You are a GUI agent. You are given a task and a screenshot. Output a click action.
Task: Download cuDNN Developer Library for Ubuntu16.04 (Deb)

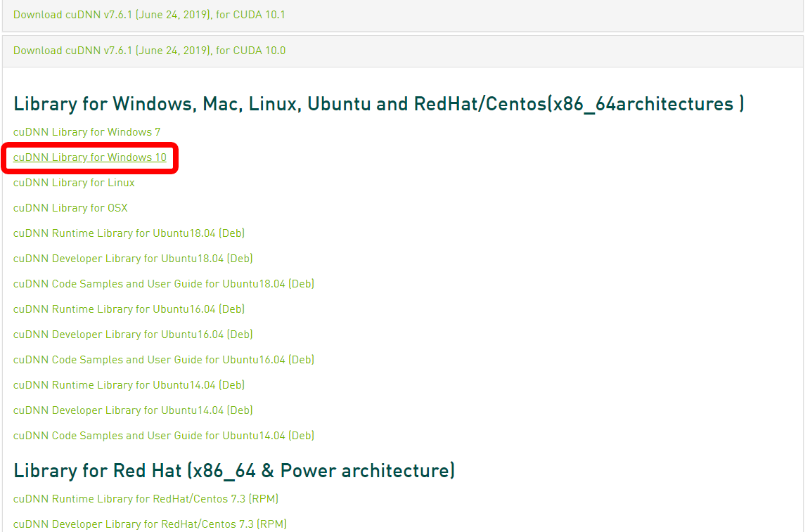click(134, 335)
